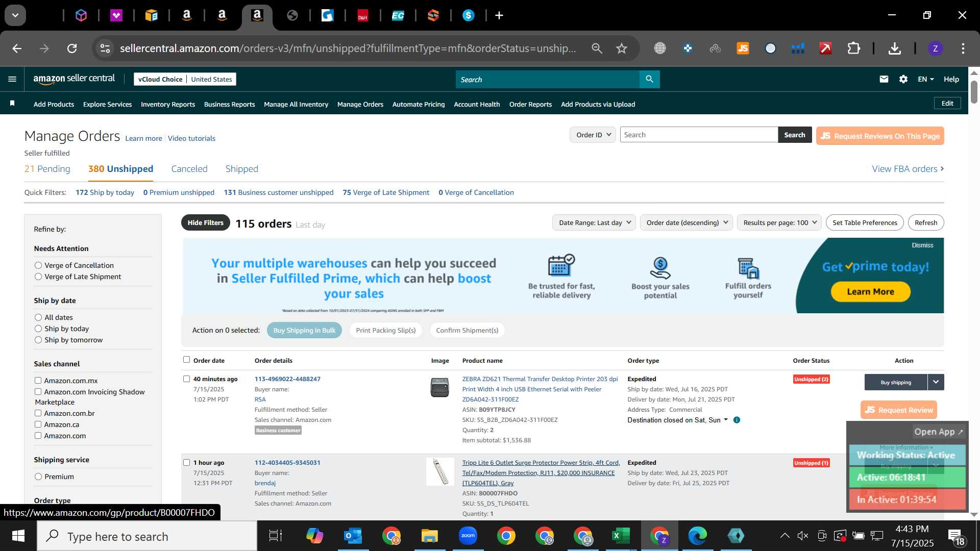Click the Hide Filters button
Image resolution: width=980 pixels, height=551 pixels.
click(x=205, y=222)
